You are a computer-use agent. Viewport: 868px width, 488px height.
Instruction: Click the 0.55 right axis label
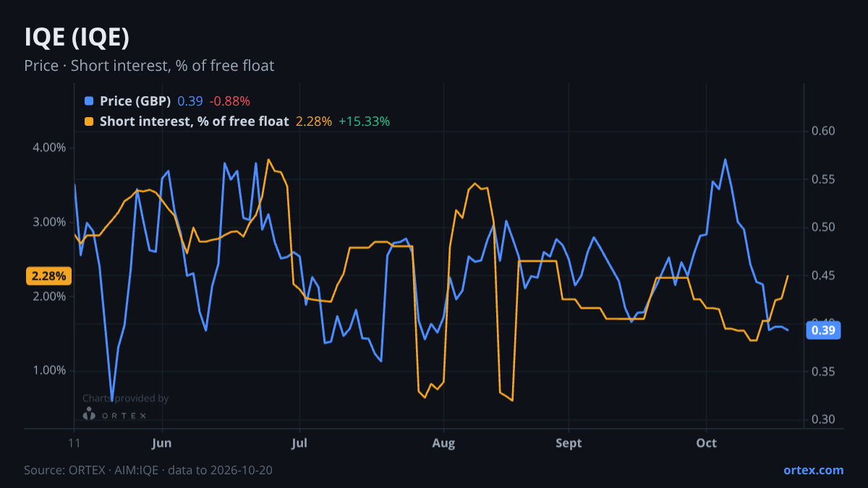(x=823, y=179)
